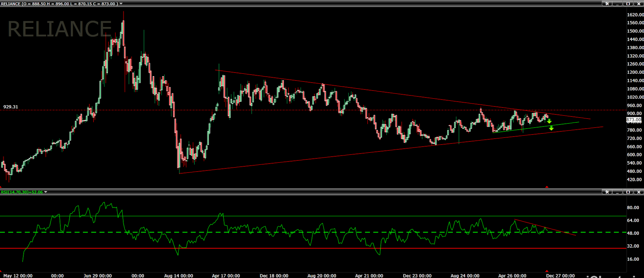Select the current price tag 873.00 on axis

[634, 120]
